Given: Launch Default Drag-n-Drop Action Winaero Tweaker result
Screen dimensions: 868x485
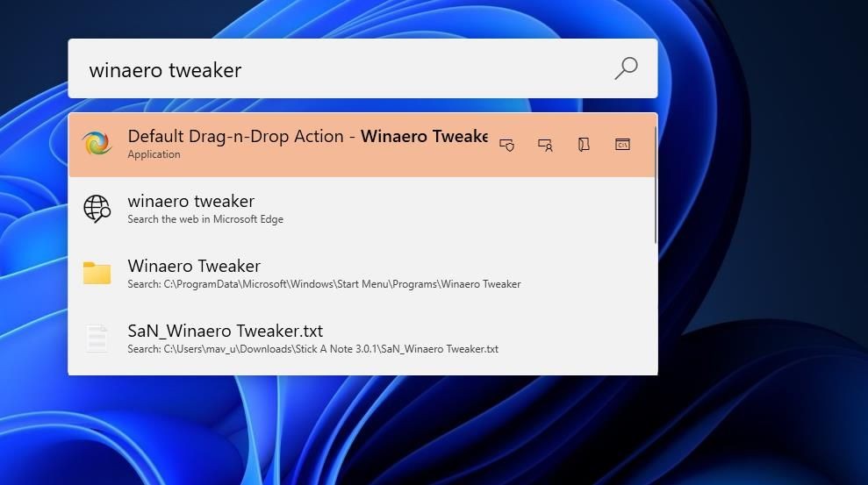Looking at the screenshot, I should click(362, 145).
